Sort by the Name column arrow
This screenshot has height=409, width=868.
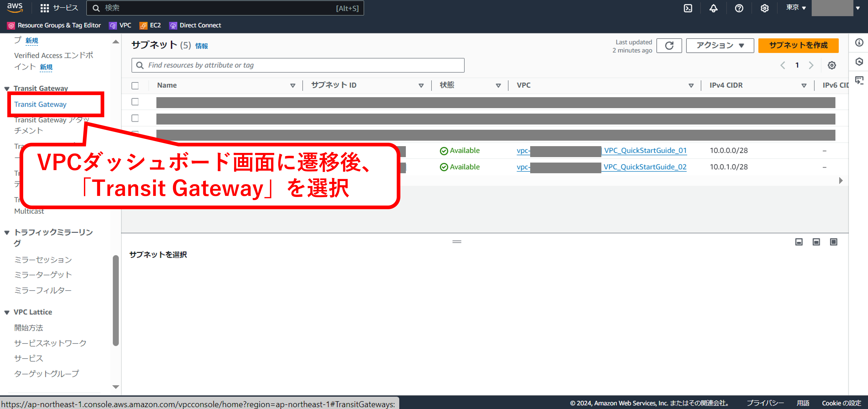(293, 85)
